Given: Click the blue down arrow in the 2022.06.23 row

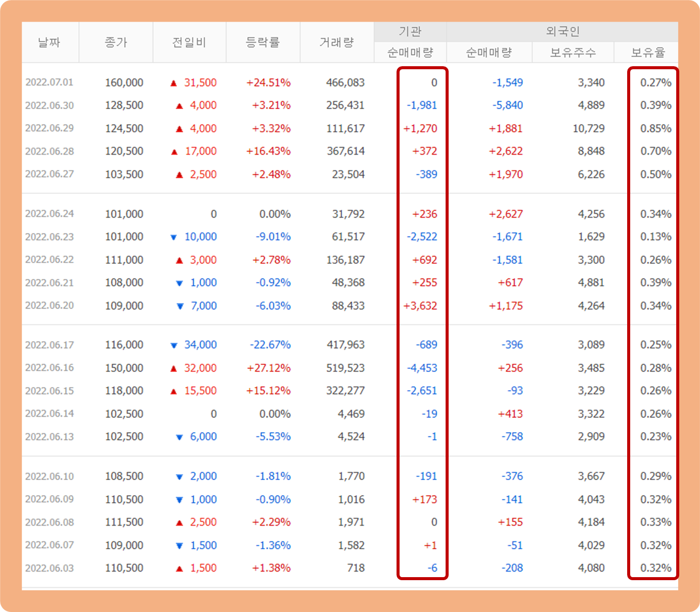Looking at the screenshot, I should coord(173,237).
